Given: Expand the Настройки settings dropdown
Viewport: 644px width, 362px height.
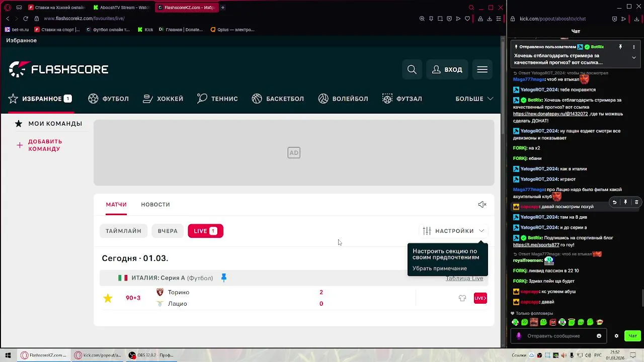Looking at the screenshot, I should (x=454, y=231).
